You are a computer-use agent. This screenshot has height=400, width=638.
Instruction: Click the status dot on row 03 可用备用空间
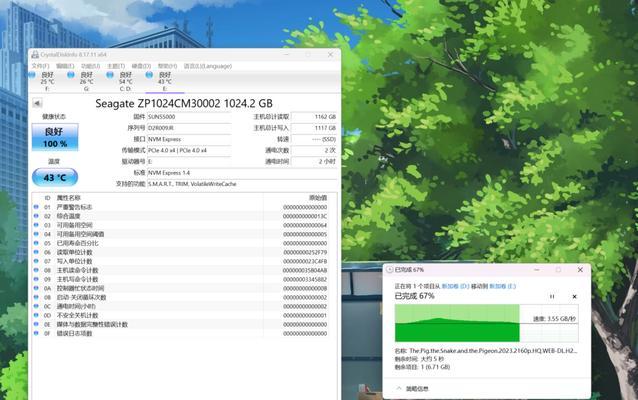36,225
